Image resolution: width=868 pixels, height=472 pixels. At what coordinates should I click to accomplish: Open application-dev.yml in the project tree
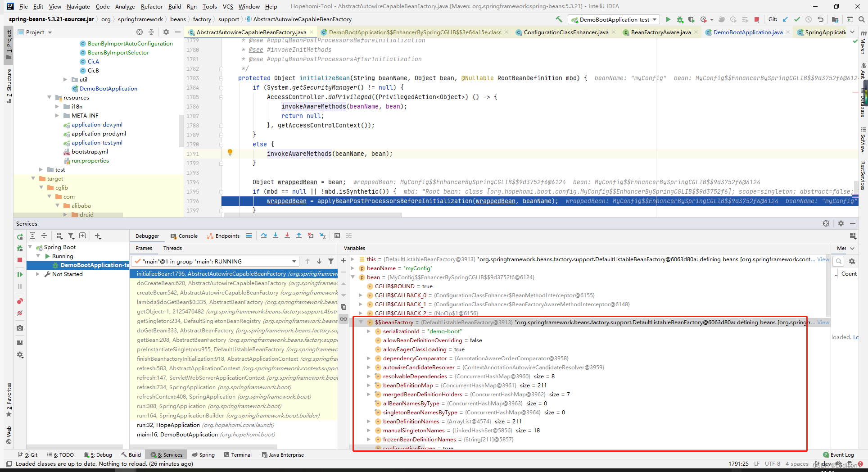(x=97, y=125)
